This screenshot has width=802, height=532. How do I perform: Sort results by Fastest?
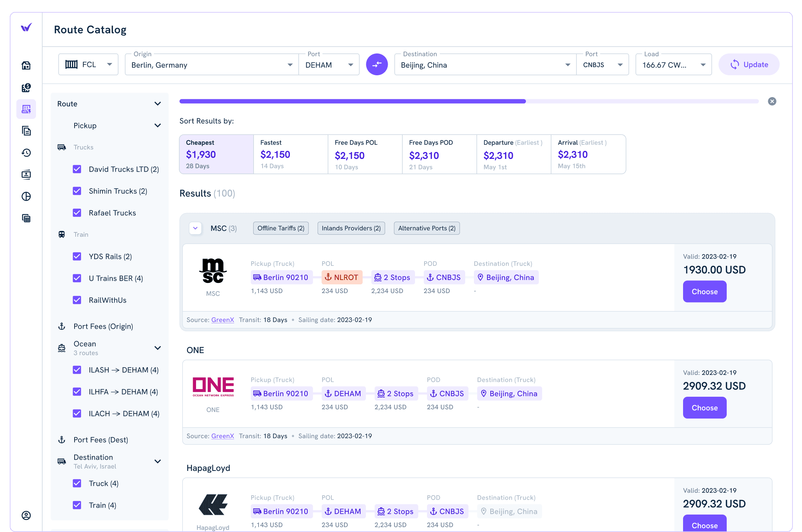click(290, 154)
